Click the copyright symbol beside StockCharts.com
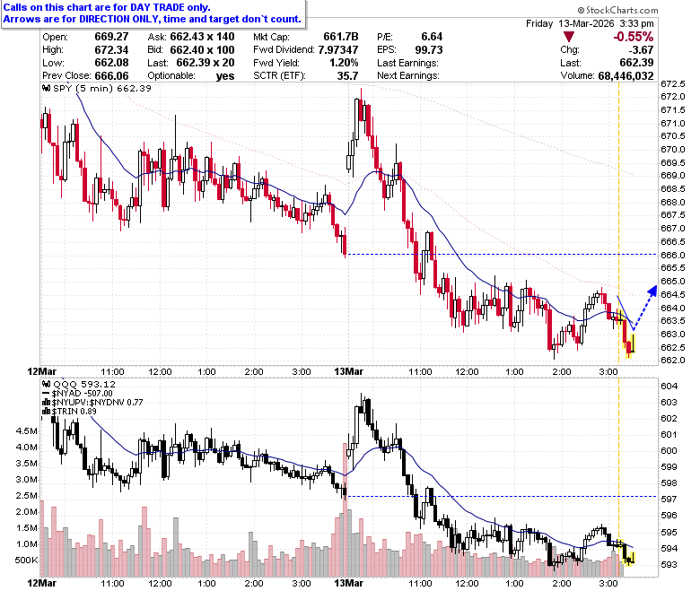This screenshot has height=591, width=700. [581, 10]
